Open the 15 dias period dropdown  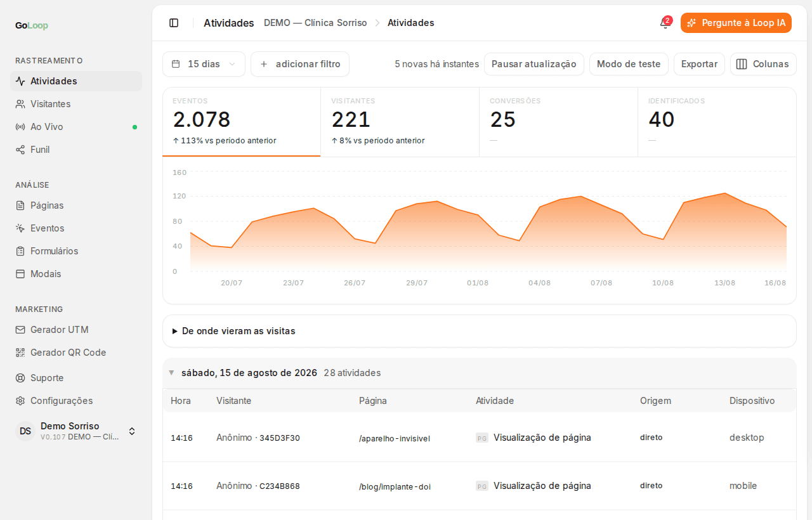click(204, 64)
